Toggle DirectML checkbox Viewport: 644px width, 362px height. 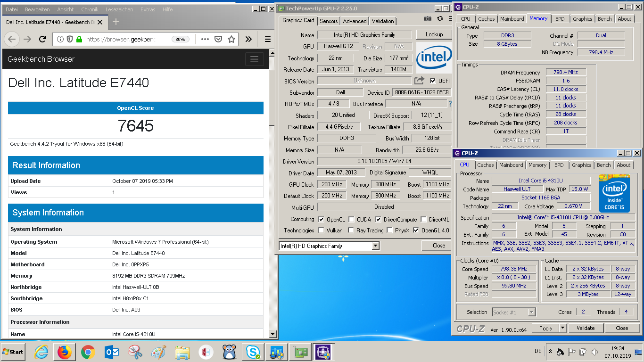423,219
